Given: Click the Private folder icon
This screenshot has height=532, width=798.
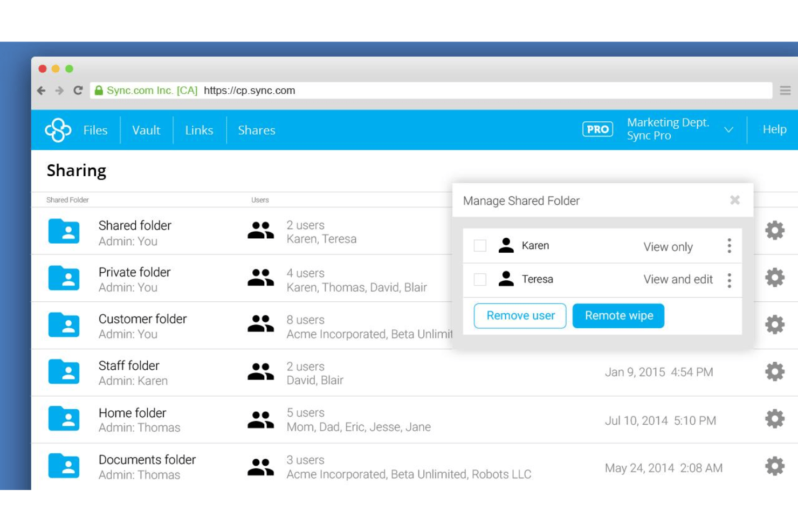Looking at the screenshot, I should pos(64,278).
